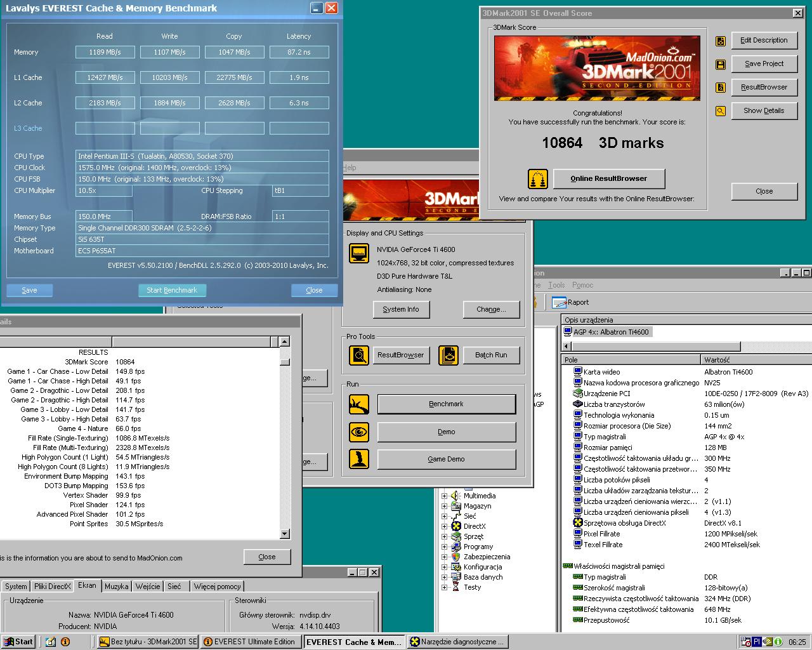Expand the Programy tree node
The width and height of the screenshot is (812, 650).
pyautogui.click(x=445, y=547)
